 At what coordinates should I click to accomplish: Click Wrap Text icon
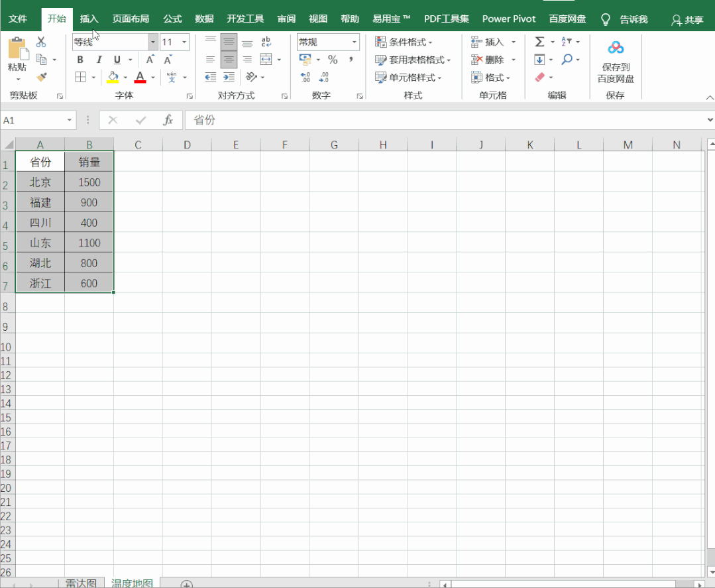click(x=266, y=42)
